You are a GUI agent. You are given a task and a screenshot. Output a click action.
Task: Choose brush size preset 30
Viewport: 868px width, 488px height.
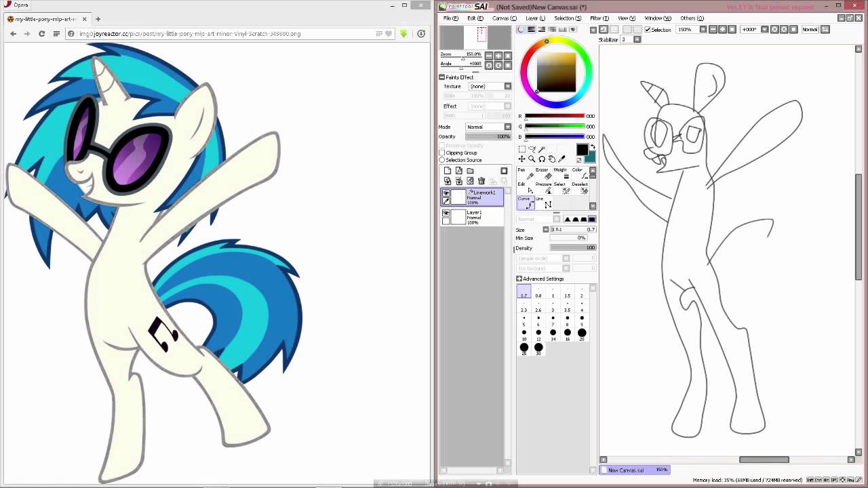(538, 349)
